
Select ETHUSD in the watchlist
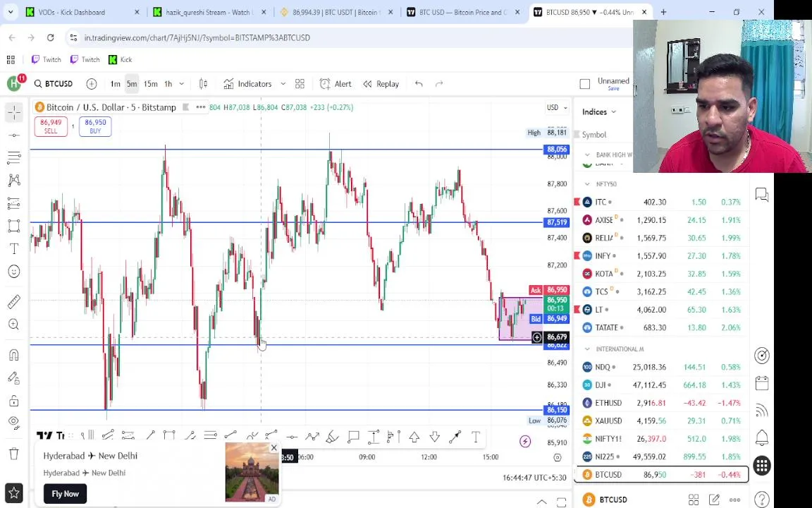(x=662, y=403)
